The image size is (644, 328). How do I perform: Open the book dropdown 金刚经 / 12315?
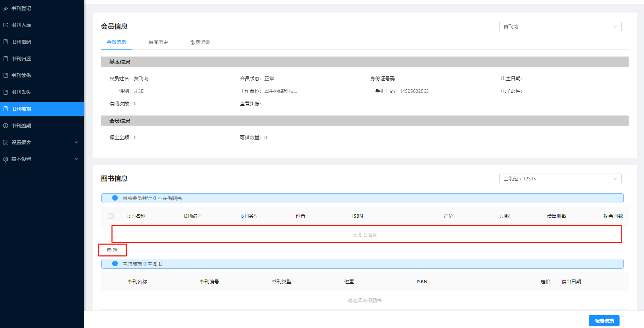point(560,179)
